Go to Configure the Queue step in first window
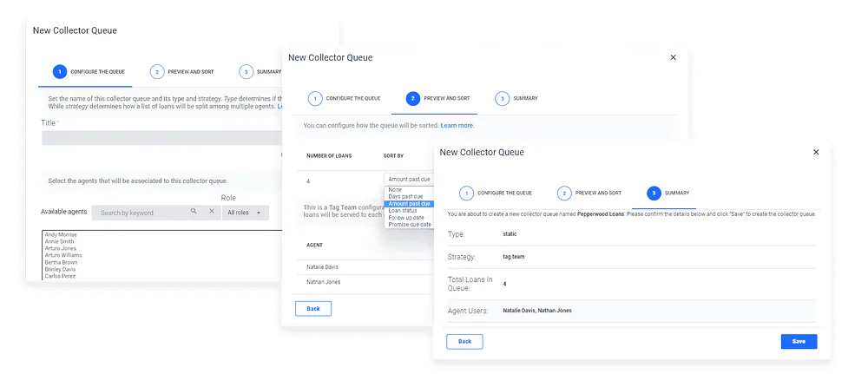 click(x=89, y=72)
